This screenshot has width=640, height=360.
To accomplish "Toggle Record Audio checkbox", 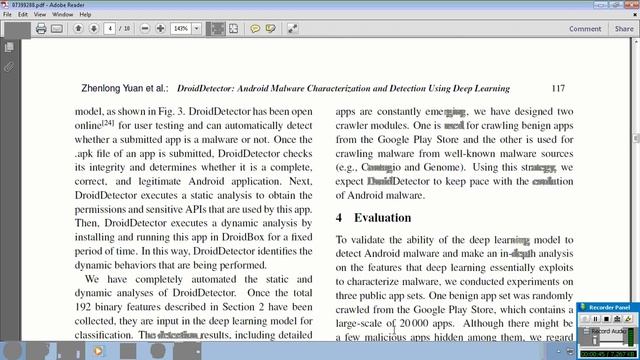I will click(587, 331).
